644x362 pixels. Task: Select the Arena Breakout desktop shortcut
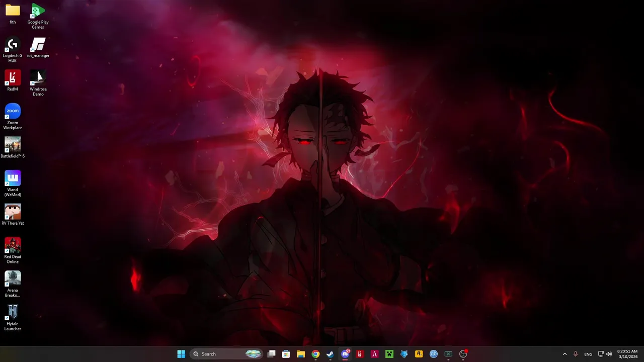pos(13,285)
